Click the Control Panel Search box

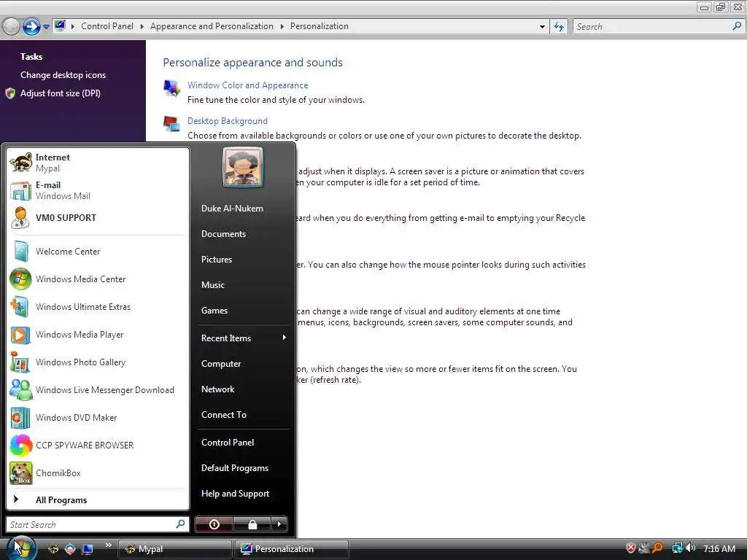[x=658, y=27]
